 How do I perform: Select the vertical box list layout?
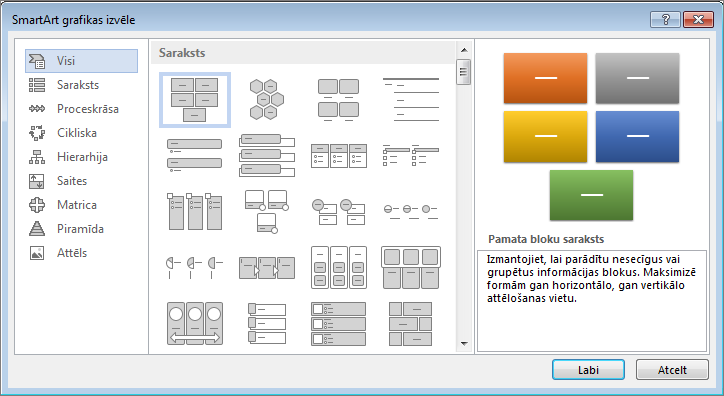pyautogui.click(x=266, y=156)
